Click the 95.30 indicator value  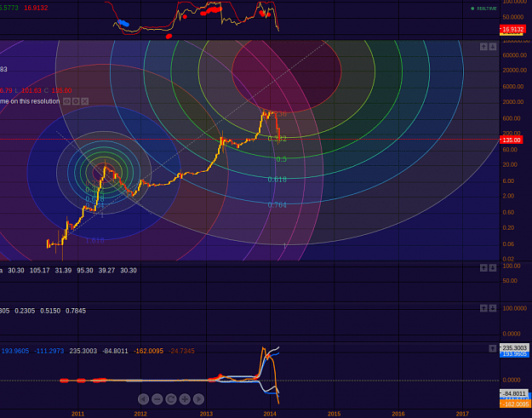point(85,271)
